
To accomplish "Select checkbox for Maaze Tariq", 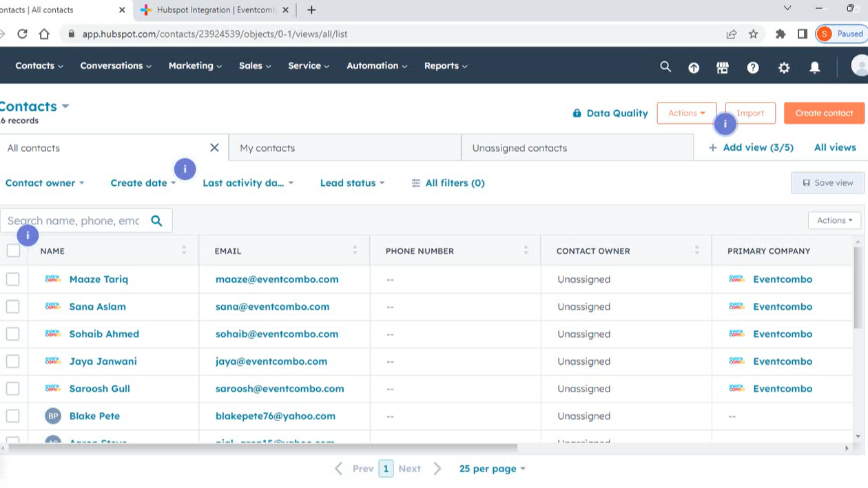I will [x=13, y=279].
